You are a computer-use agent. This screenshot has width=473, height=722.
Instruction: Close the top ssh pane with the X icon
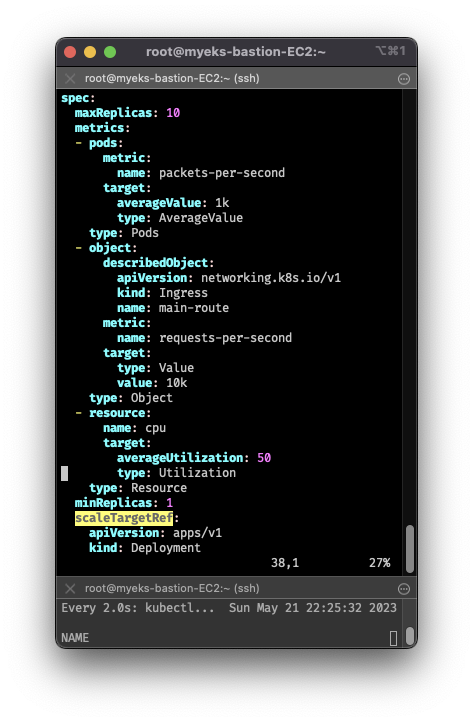[x=70, y=79]
